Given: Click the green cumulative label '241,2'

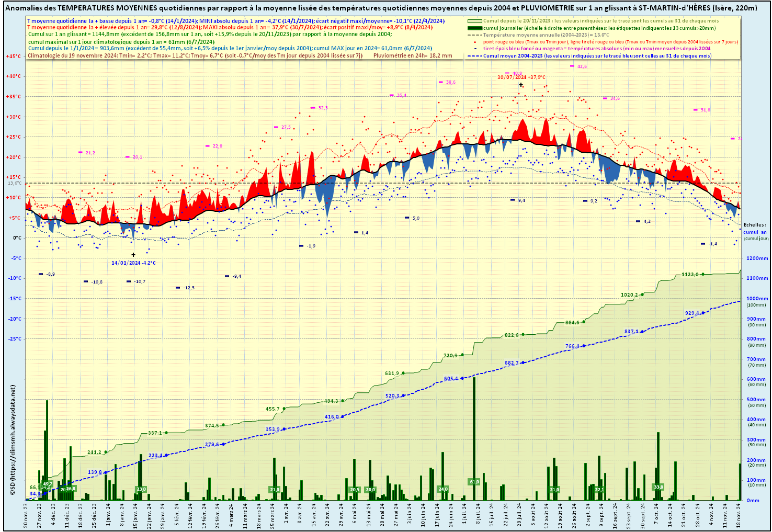Looking at the screenshot, I should click(x=94, y=452).
